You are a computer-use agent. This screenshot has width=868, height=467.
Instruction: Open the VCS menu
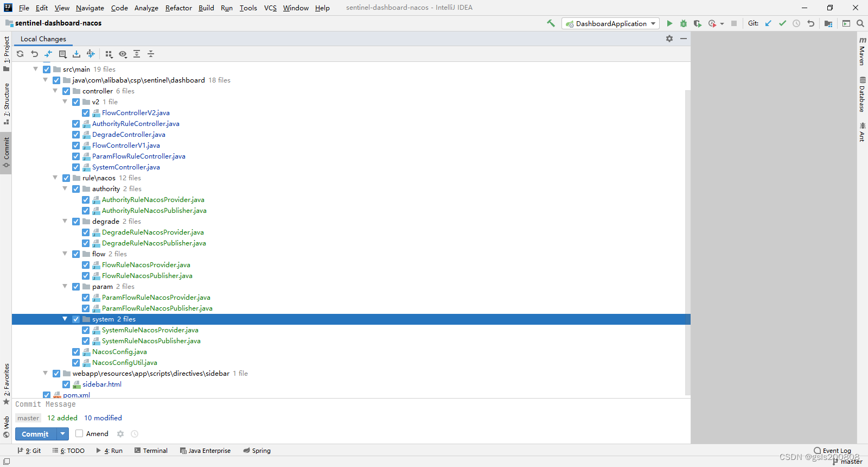270,8
